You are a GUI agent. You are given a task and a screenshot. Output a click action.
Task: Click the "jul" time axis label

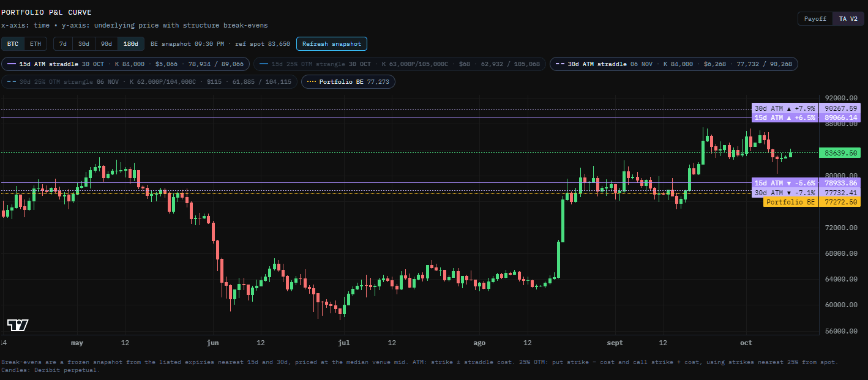345,343
